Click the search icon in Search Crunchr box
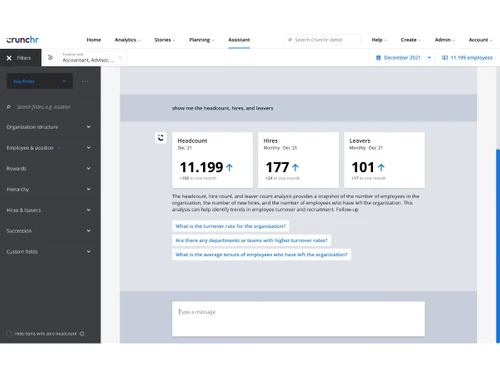 tap(290, 40)
